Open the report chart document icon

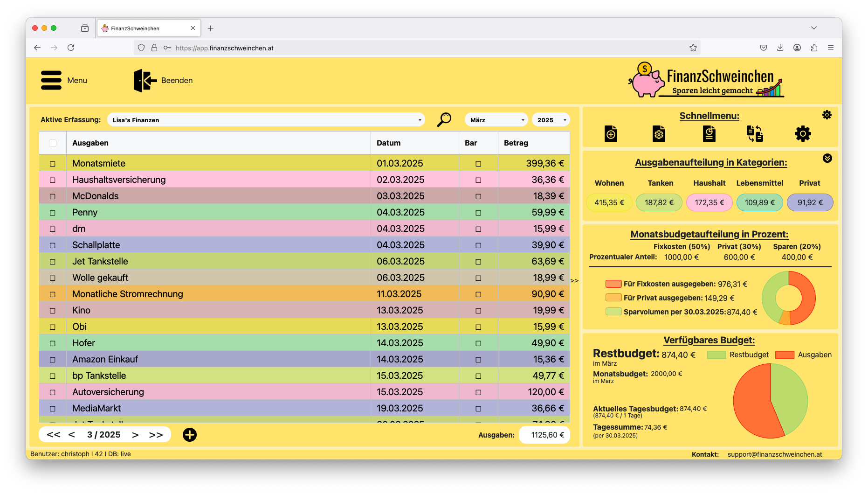pyautogui.click(x=709, y=134)
